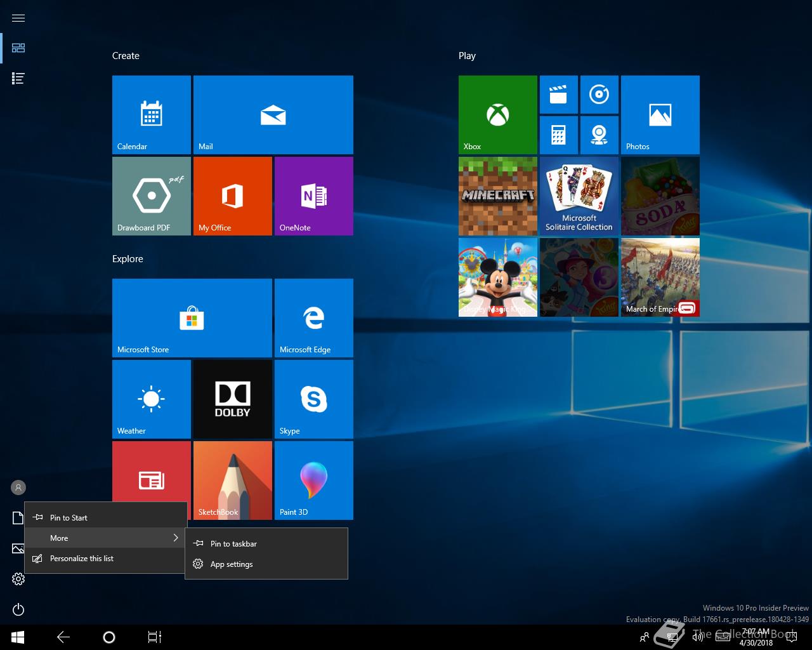This screenshot has height=650, width=812.
Task: Open the Pictures sidebar icon
Action: click(x=17, y=548)
